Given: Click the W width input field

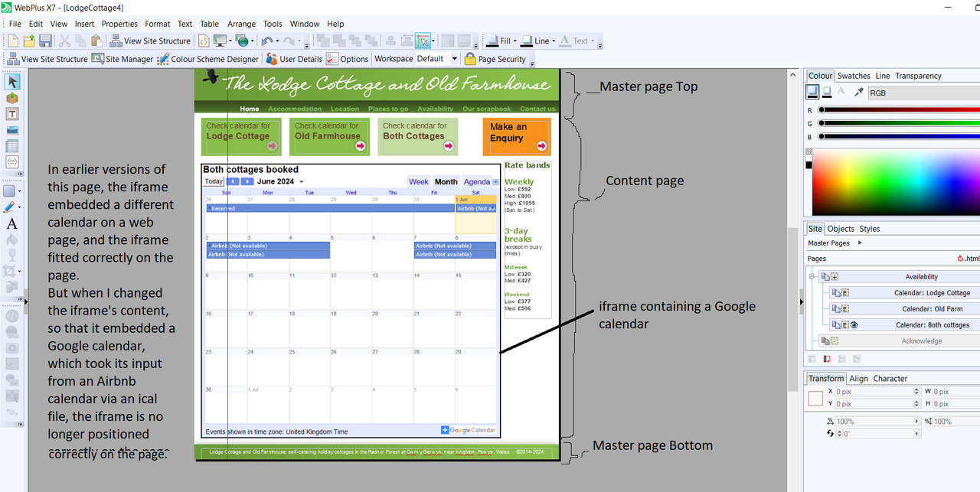Looking at the screenshot, I should 957,391.
